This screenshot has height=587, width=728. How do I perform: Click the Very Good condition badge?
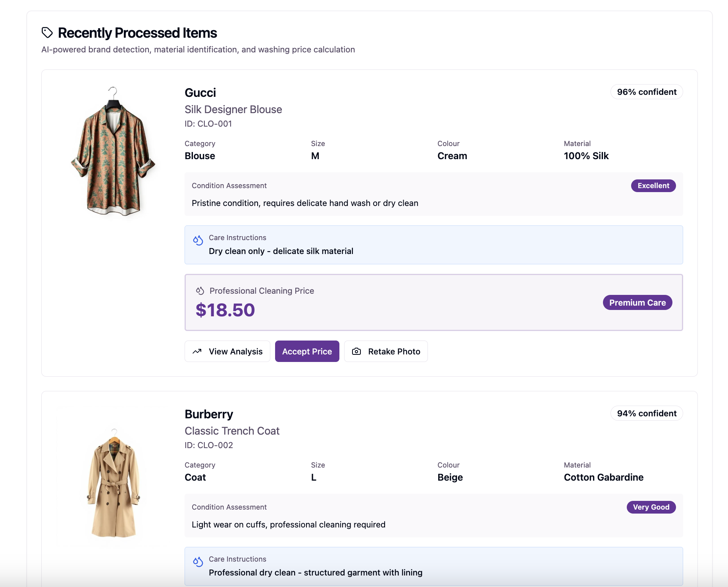pyautogui.click(x=651, y=507)
